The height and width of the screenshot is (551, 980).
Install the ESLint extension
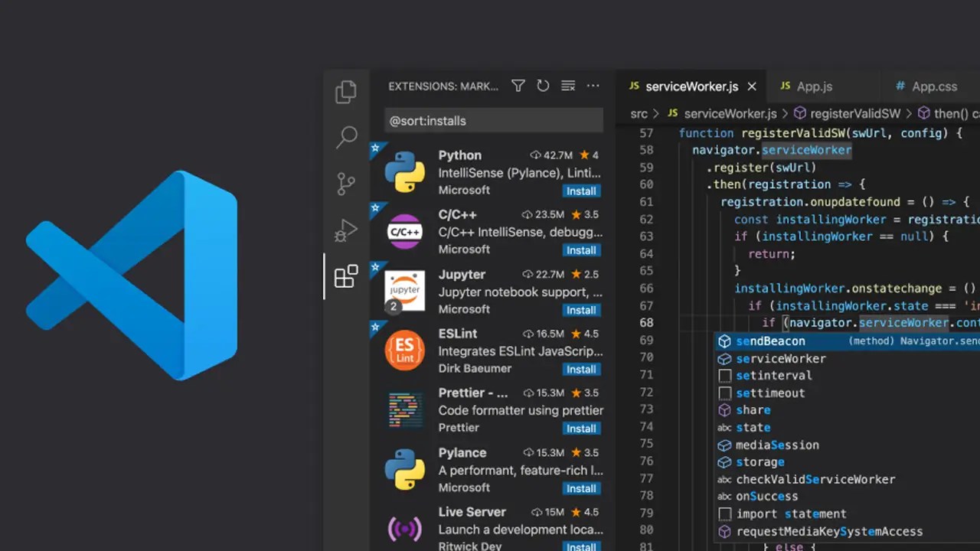pos(581,369)
